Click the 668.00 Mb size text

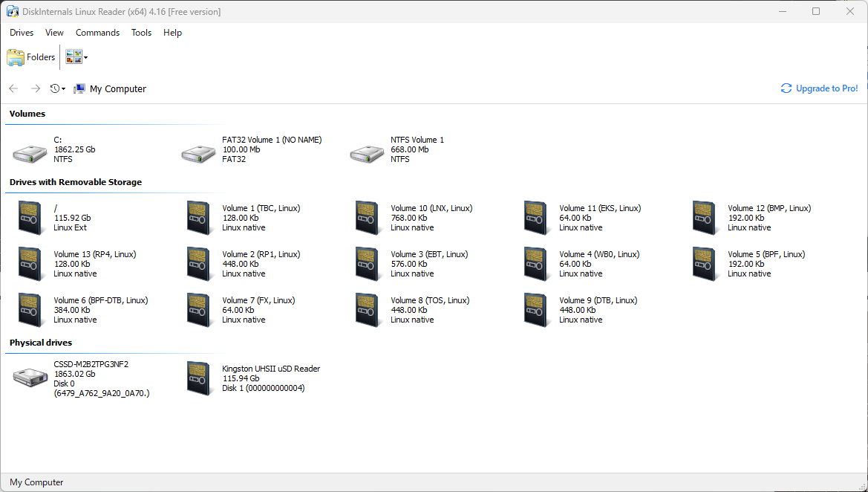pos(410,149)
